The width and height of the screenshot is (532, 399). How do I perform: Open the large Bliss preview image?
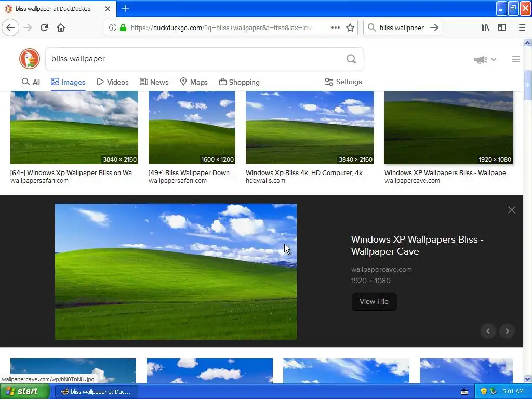[x=176, y=271]
